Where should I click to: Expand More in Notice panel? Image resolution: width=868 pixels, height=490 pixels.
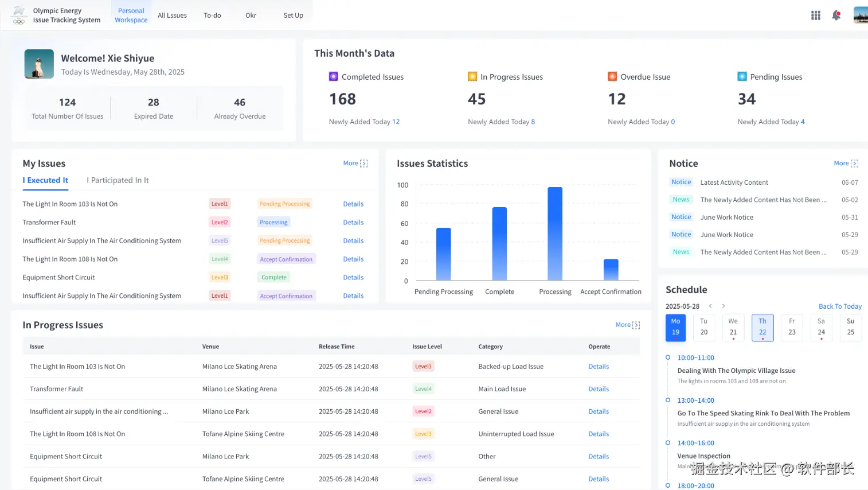(x=846, y=164)
